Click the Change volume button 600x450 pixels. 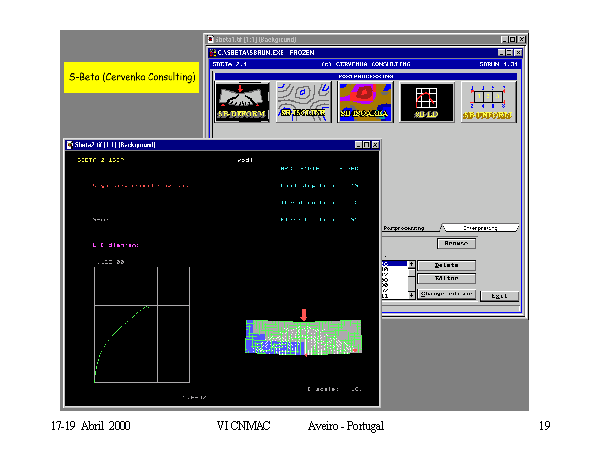click(445, 294)
